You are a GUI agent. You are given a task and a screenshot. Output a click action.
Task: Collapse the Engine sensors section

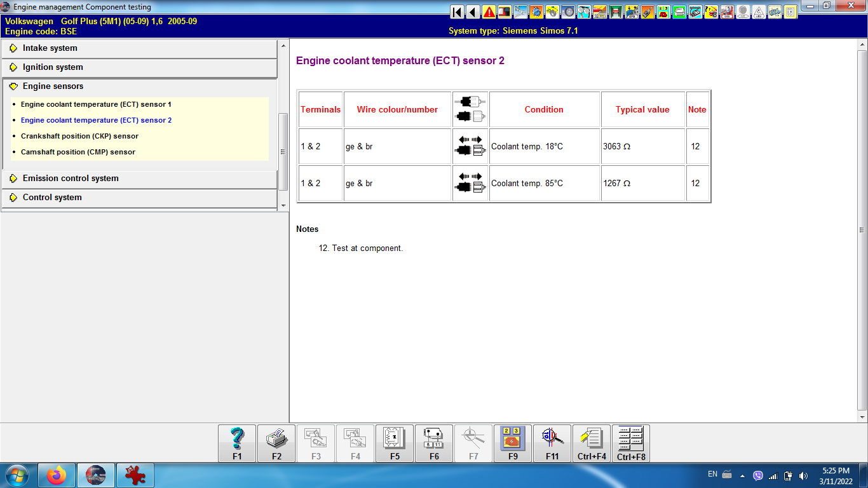pyautogui.click(x=53, y=86)
